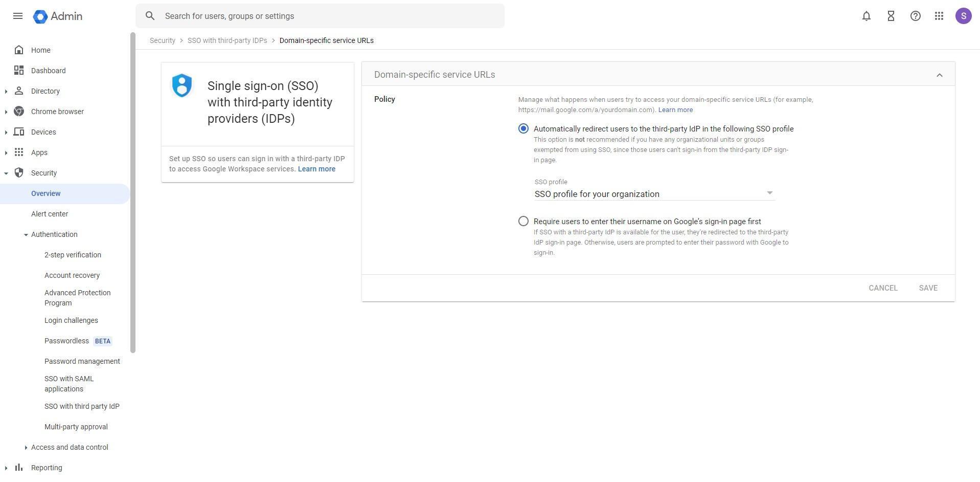Click SAVE to apply the policy
The width and height of the screenshot is (980, 482).
928,288
